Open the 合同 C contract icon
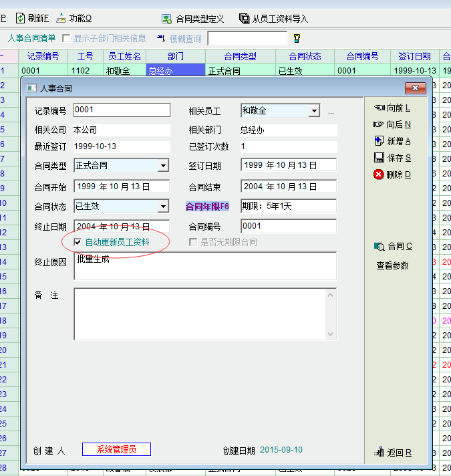 point(380,247)
